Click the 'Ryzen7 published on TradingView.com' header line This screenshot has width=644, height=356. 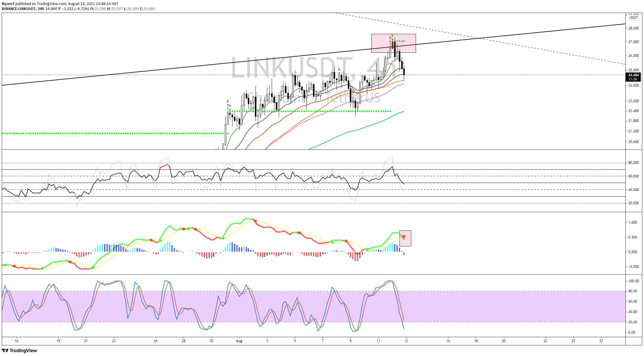tap(60, 4)
